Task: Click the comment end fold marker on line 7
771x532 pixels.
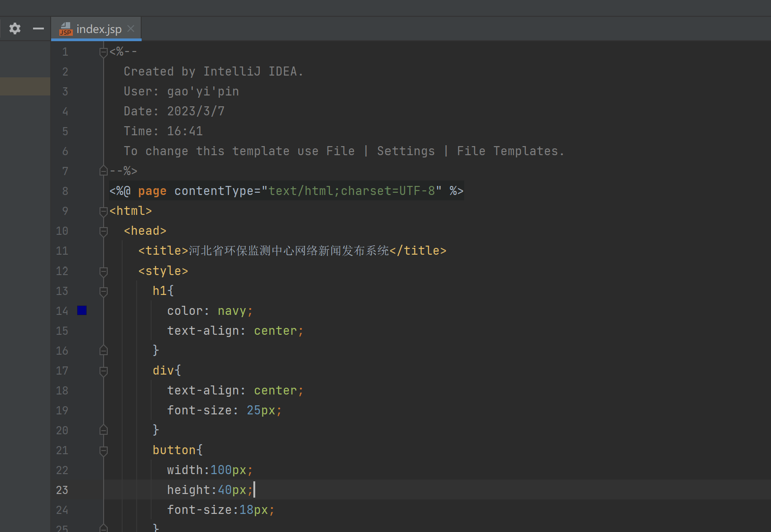Action: pos(104,171)
